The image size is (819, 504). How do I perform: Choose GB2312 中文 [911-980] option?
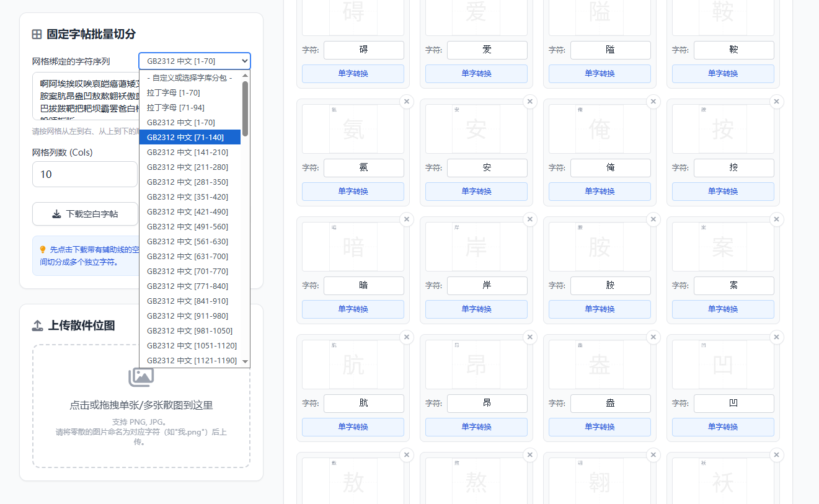coord(190,316)
